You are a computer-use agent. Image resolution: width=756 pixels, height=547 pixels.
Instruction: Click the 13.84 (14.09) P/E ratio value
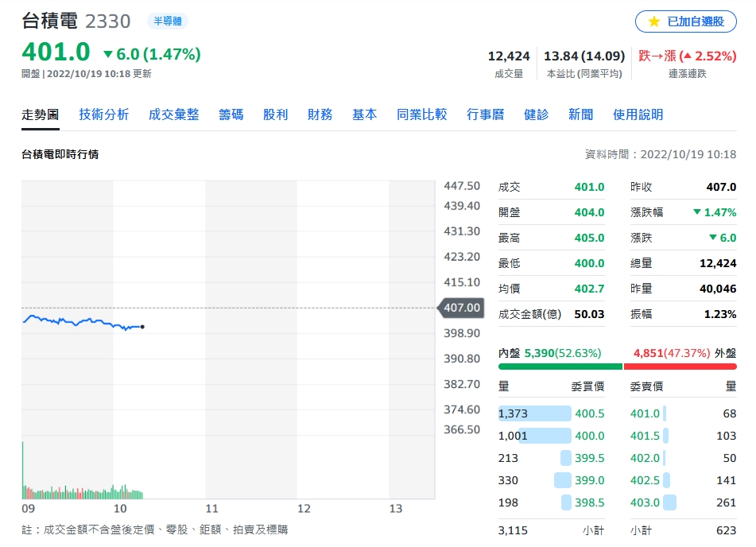pos(584,56)
